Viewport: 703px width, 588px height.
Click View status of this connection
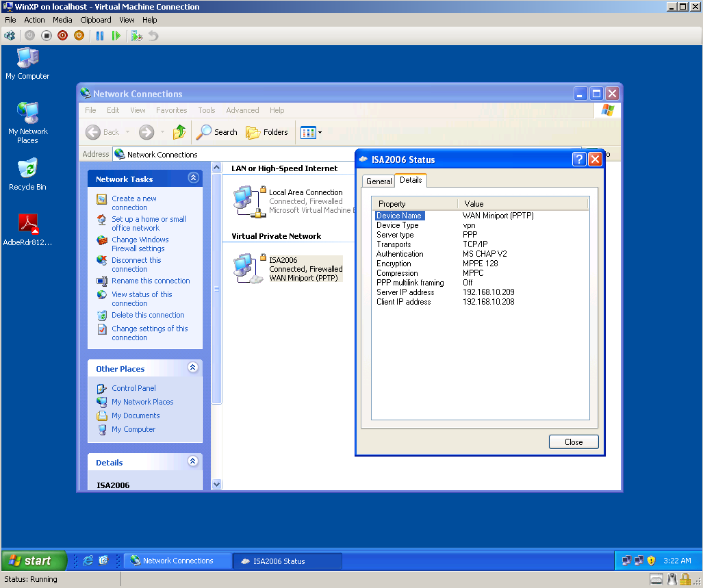click(142, 299)
